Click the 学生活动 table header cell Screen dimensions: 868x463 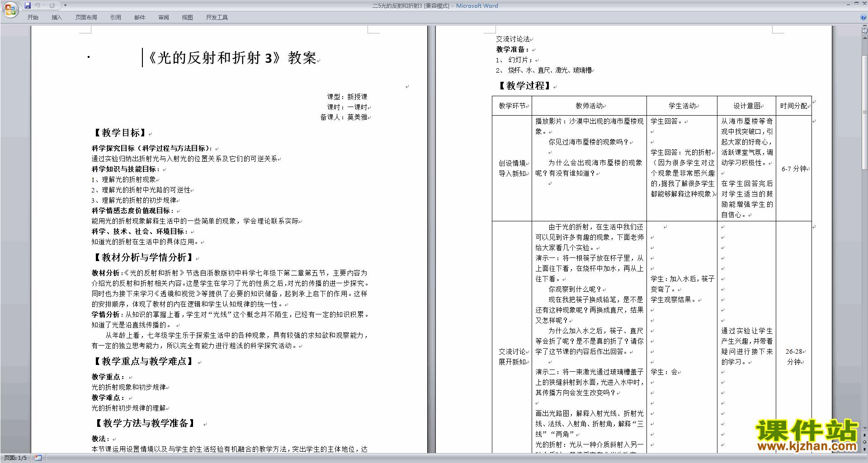(682, 106)
